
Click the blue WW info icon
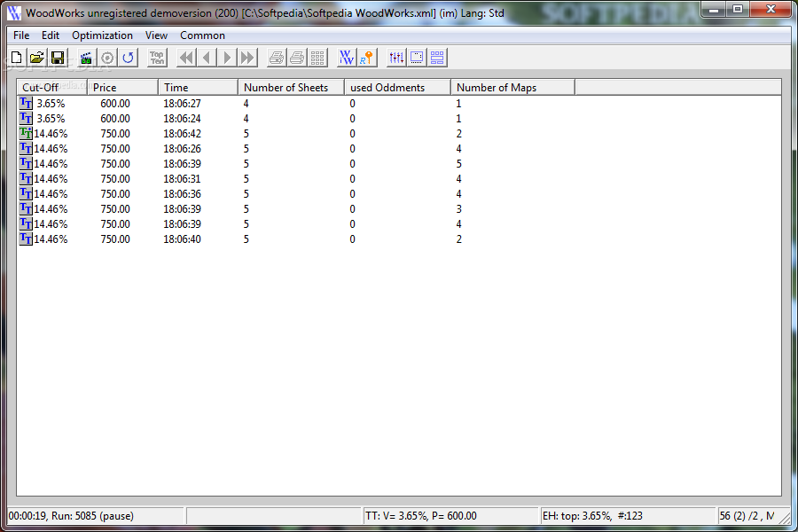pos(346,58)
